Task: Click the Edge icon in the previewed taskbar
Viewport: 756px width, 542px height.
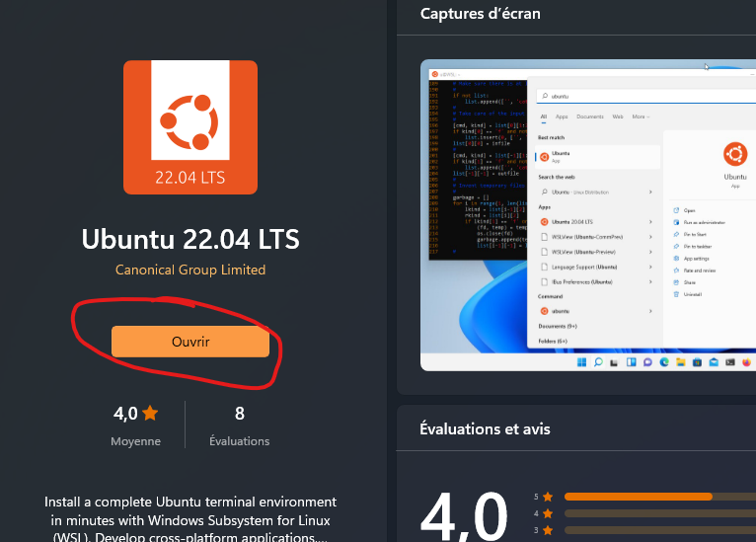Action: pyautogui.click(x=664, y=362)
